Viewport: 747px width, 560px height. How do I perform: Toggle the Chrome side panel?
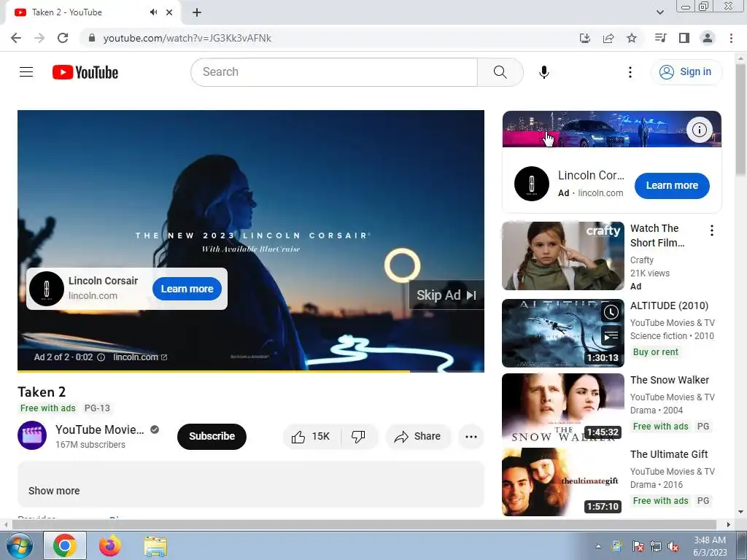tap(684, 38)
